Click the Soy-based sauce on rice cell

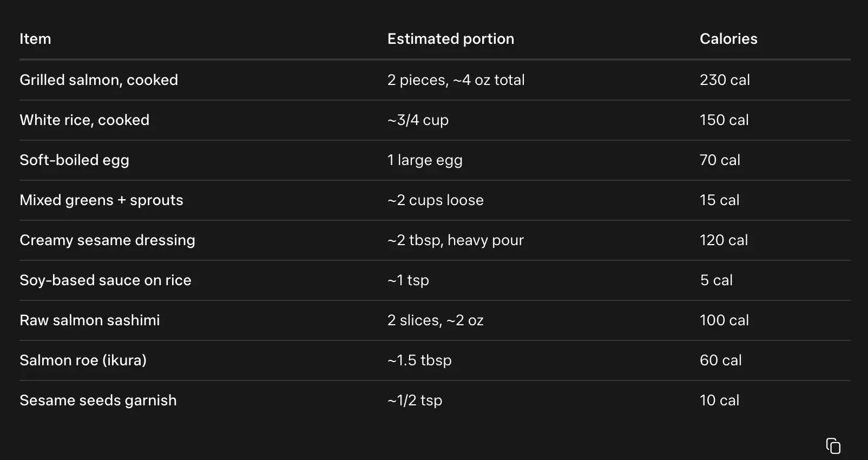point(105,280)
